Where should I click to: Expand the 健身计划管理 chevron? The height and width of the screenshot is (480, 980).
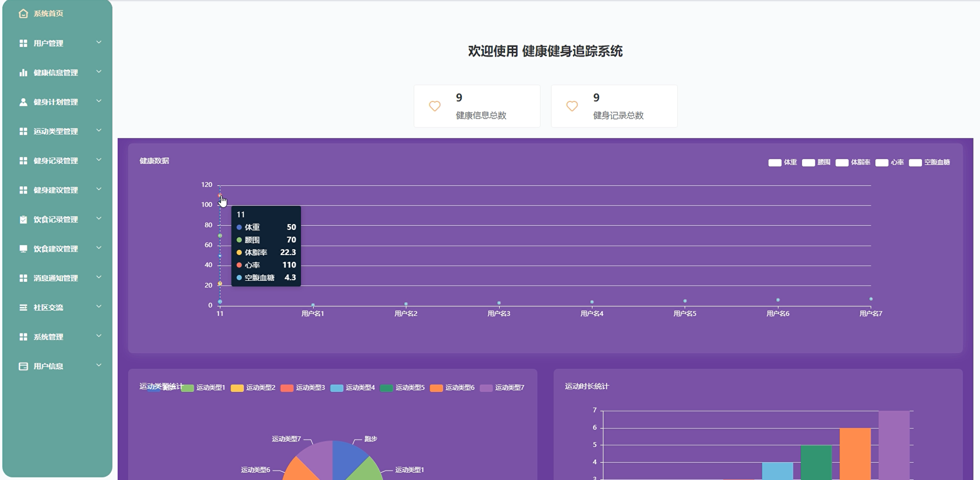click(x=99, y=101)
